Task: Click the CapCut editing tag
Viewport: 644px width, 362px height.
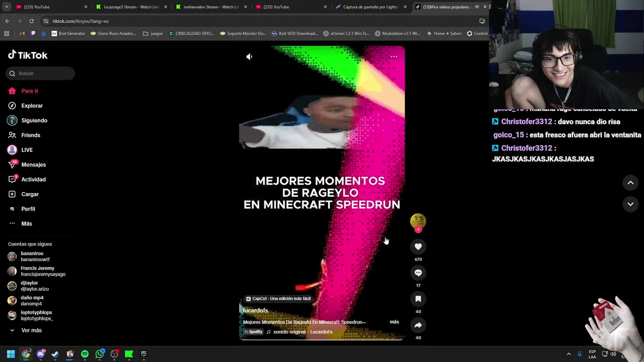Action: click(278, 299)
